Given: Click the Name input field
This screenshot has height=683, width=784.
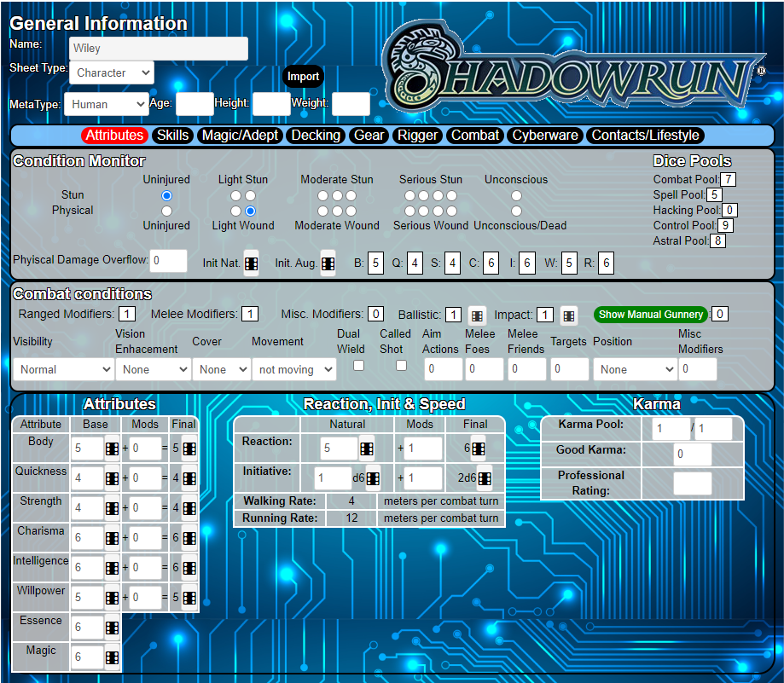Looking at the screenshot, I should (x=159, y=49).
